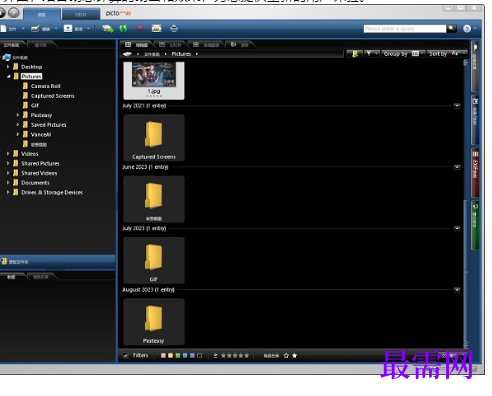Click the green refresh arrows icon

123,29
